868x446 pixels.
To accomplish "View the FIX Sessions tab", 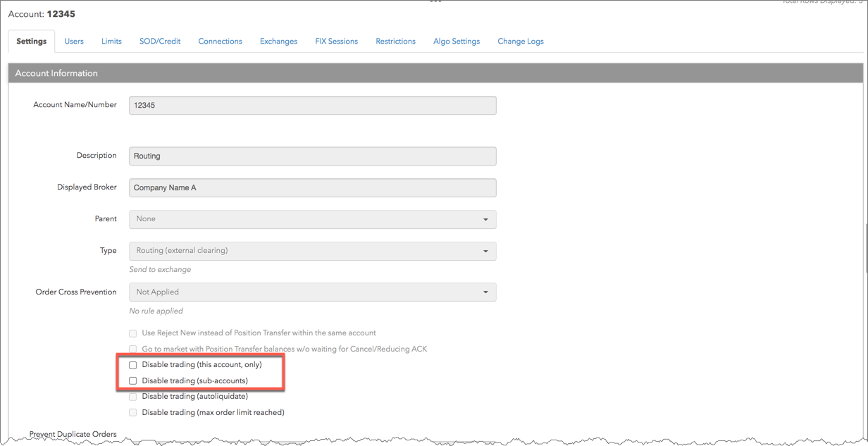I will coord(336,42).
